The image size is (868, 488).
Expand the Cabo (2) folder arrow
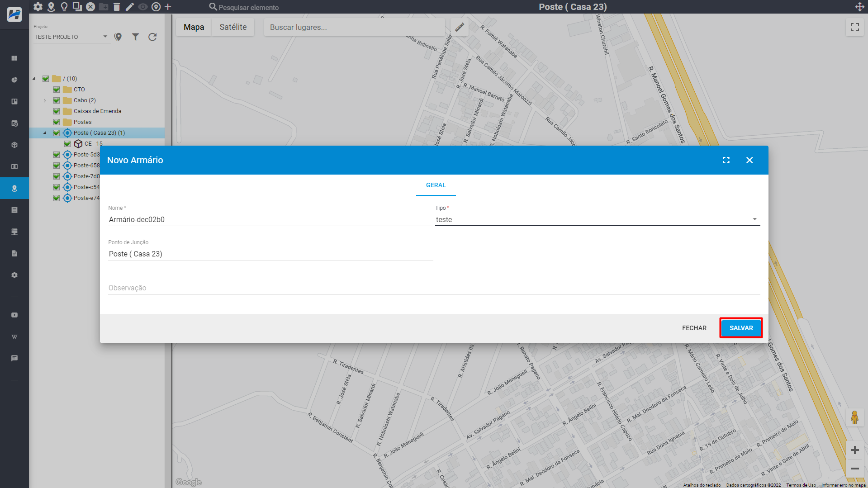point(45,100)
